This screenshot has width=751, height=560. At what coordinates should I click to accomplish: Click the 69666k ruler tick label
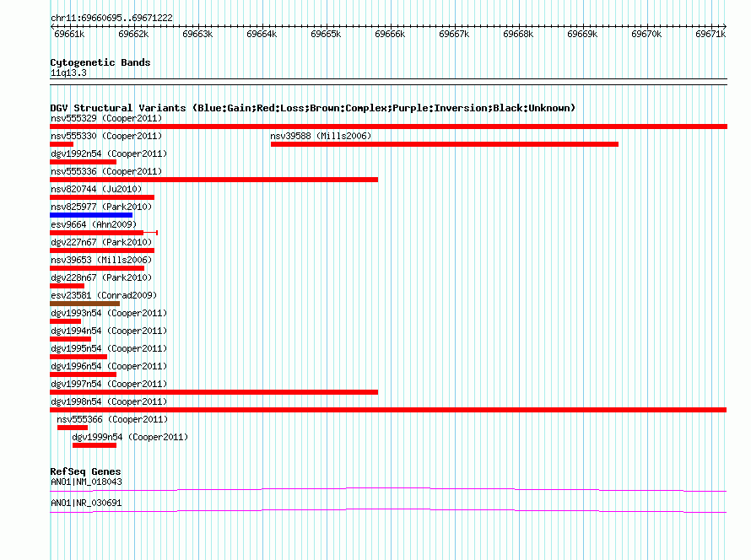coord(390,34)
